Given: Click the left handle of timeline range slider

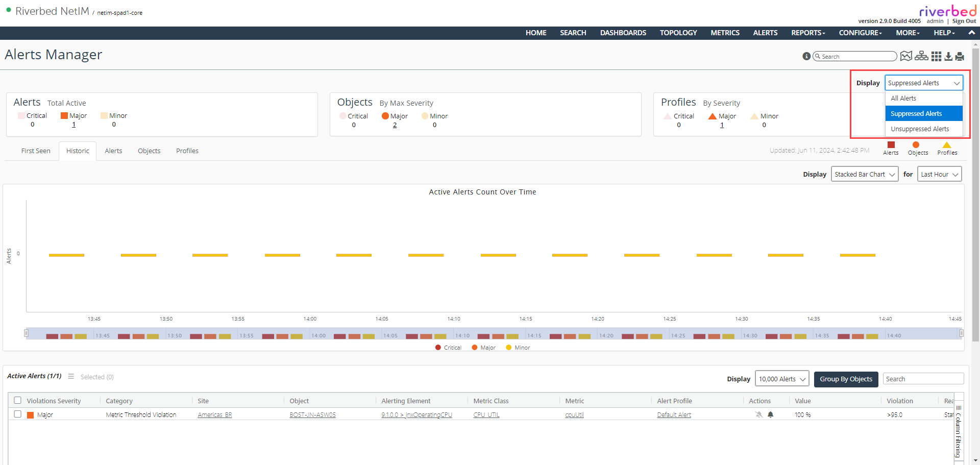Looking at the screenshot, I should coord(26,333).
